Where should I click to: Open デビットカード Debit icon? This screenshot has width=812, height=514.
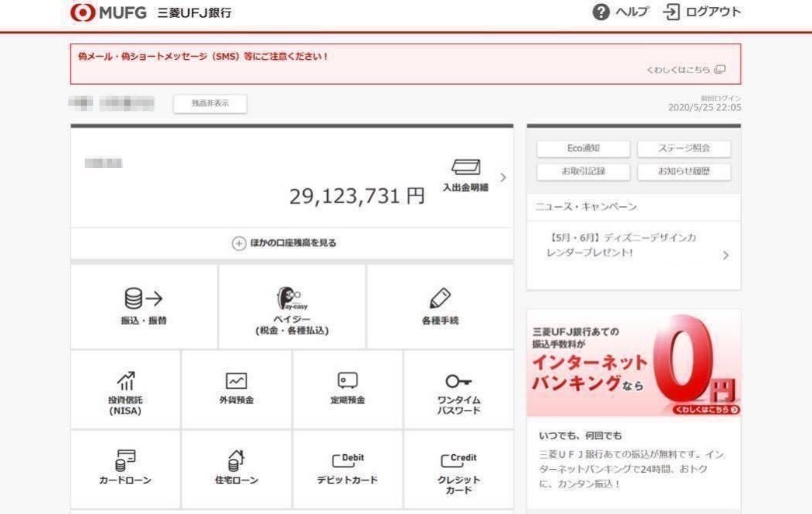[x=347, y=460]
